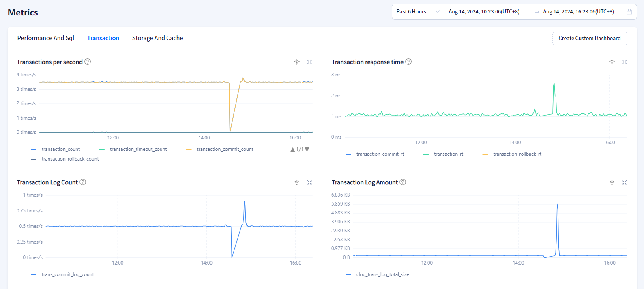Hide the transaction_rollback_rt legend series

click(x=517, y=154)
